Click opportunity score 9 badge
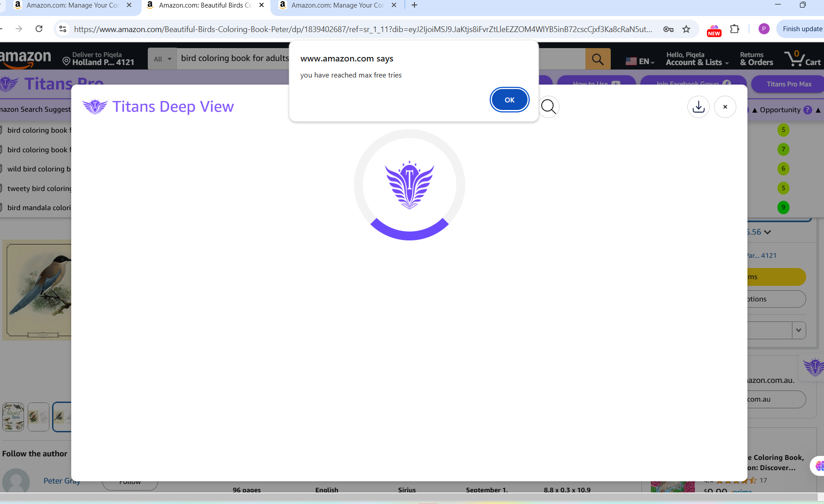 coord(783,207)
